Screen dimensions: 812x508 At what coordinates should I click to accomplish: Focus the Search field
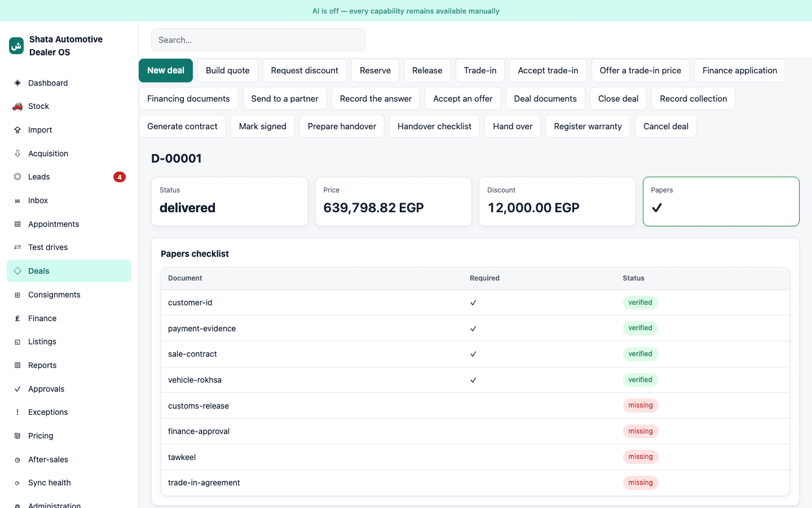[258, 40]
